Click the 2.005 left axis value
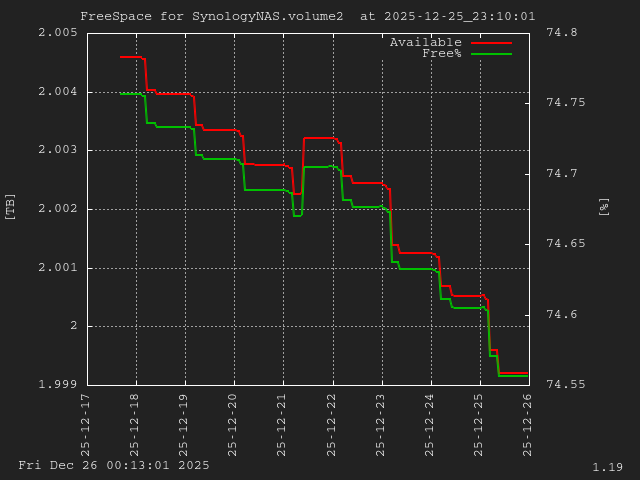 [x=57, y=33]
